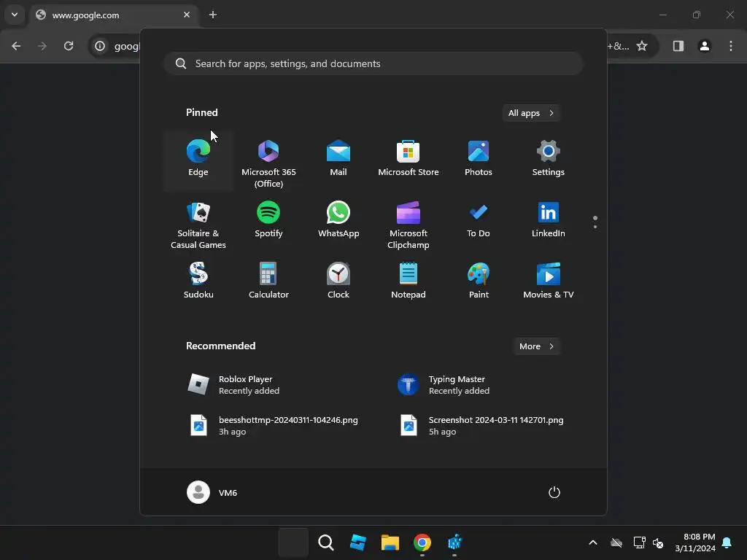This screenshot has width=747, height=560.
Task: Open Chrome's three-dot menu
Action: (731, 46)
